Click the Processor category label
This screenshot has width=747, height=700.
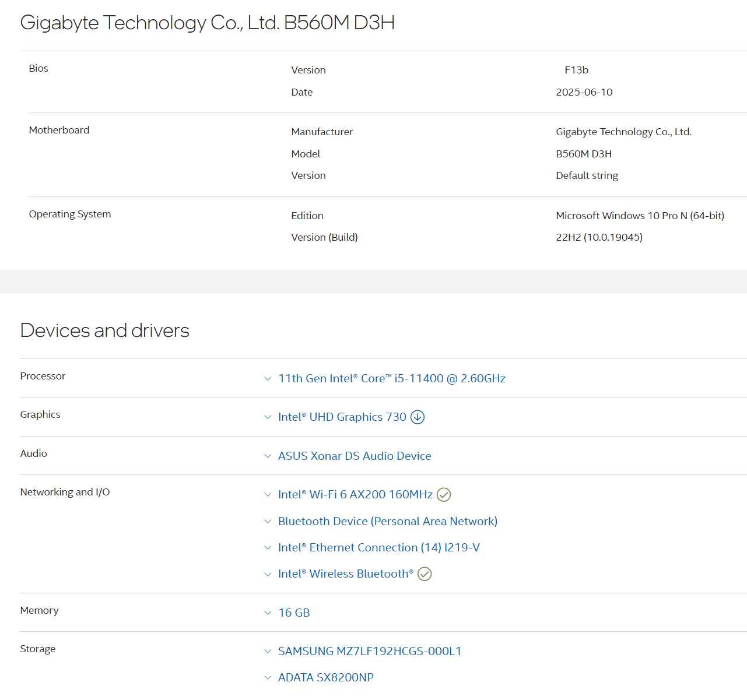point(43,376)
